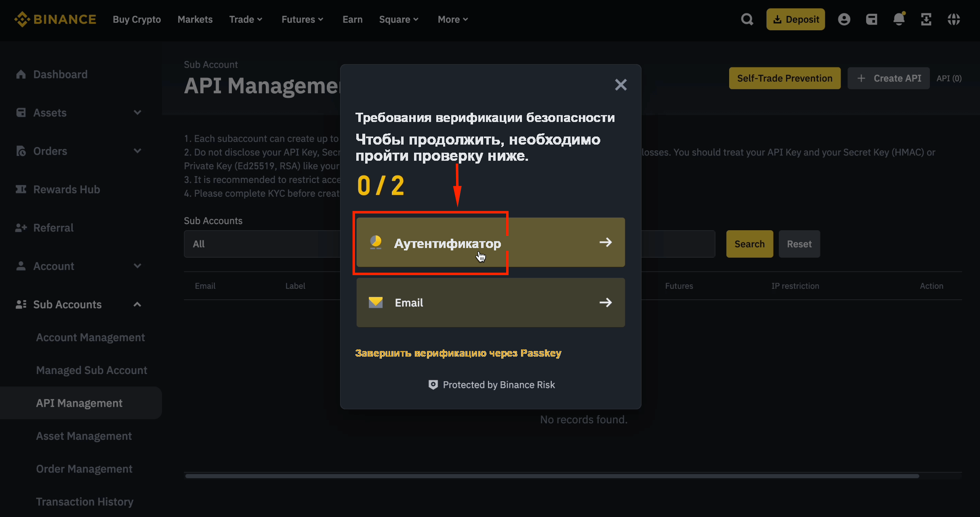Expand the Account sidebar section

pos(137,266)
